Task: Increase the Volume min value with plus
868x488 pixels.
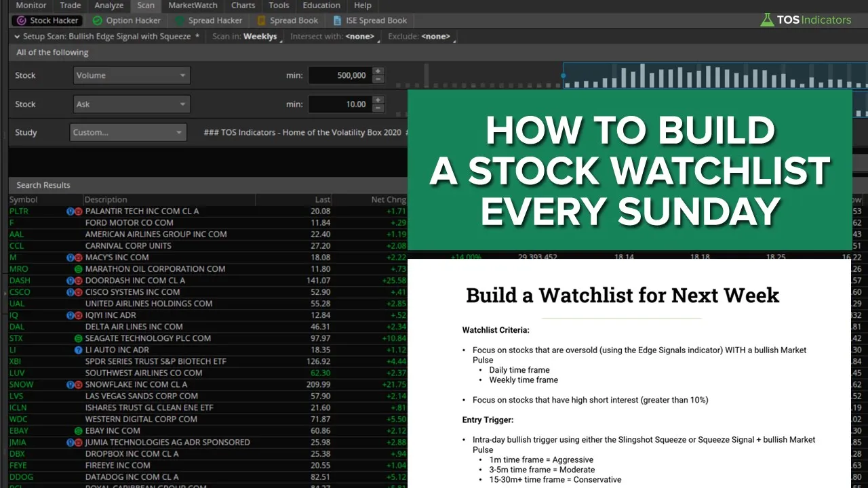Action: (x=378, y=71)
